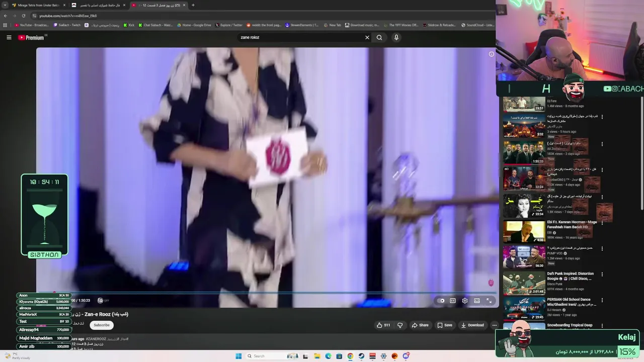Enter full screen video mode

point(489,301)
